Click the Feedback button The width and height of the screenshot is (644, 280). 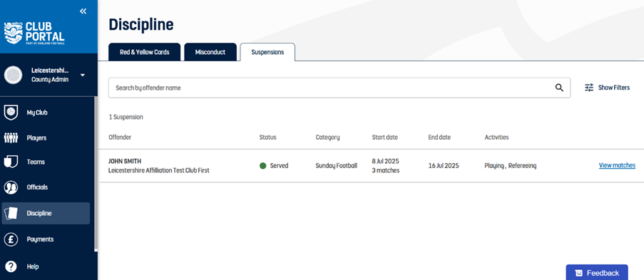(x=597, y=273)
